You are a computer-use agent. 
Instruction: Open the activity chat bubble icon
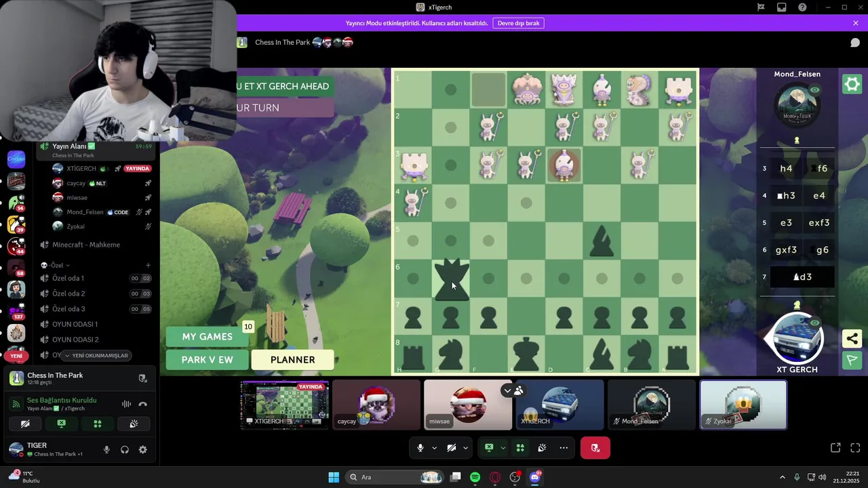point(855,42)
